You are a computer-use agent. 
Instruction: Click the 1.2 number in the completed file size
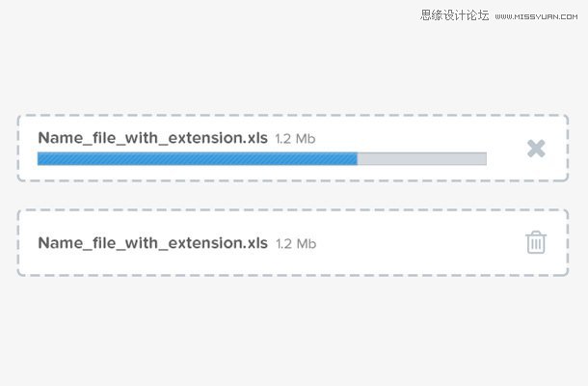point(283,244)
